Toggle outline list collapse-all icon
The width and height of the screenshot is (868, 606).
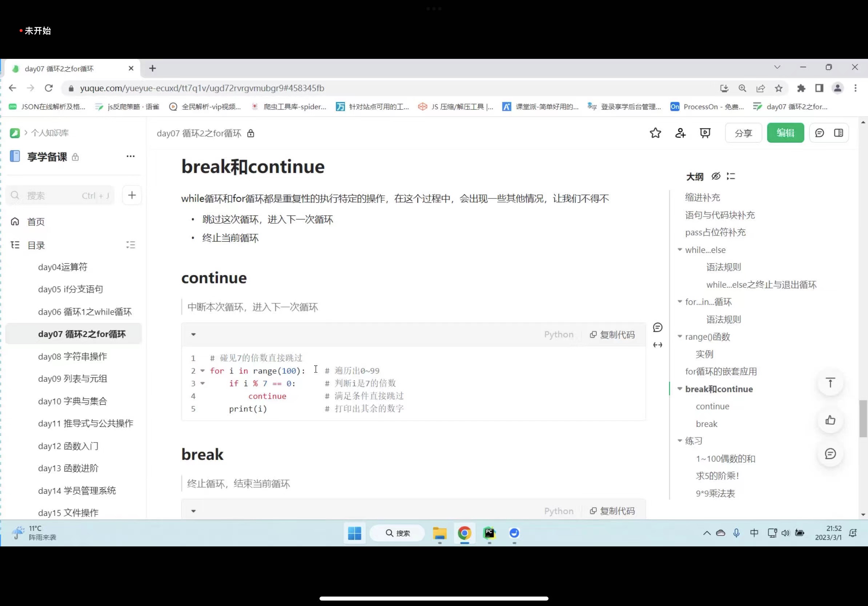(x=731, y=177)
